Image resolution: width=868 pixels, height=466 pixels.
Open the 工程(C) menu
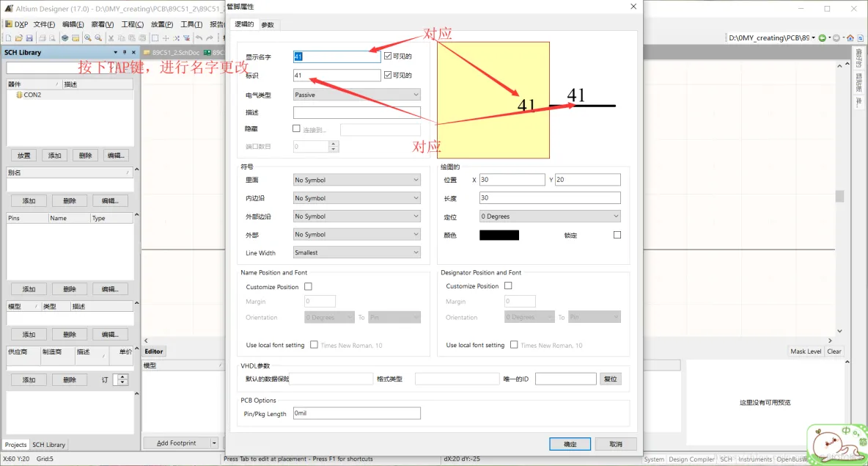[x=132, y=24]
